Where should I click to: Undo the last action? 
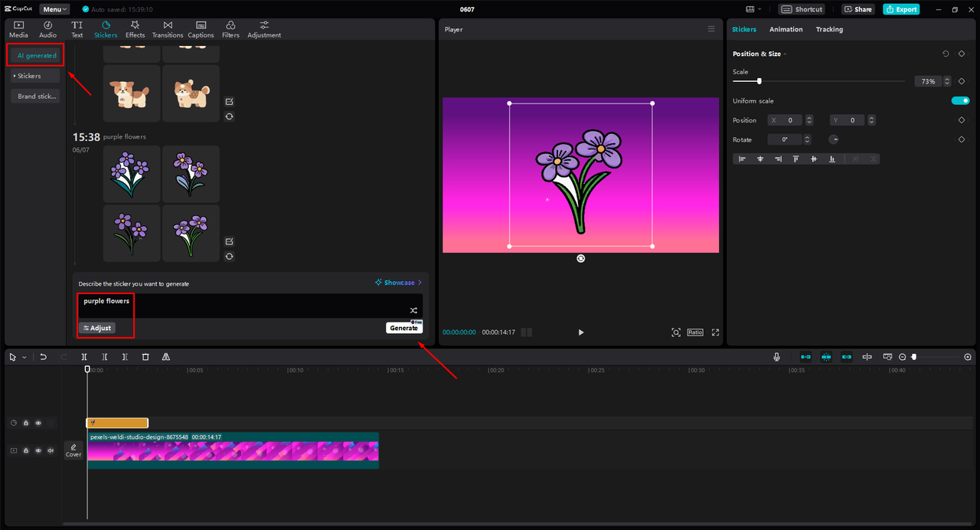44,357
